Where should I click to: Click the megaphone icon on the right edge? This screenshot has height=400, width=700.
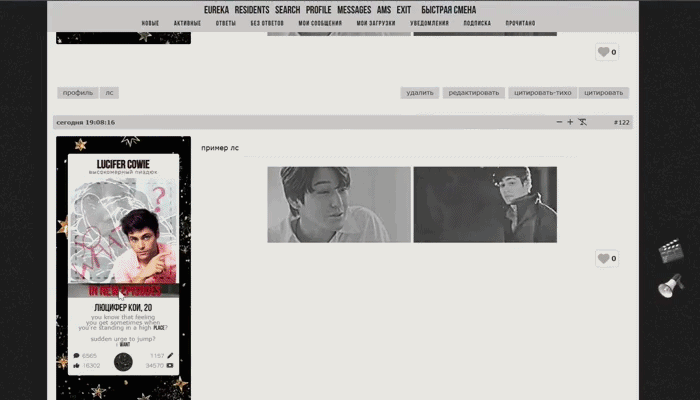coord(671,286)
